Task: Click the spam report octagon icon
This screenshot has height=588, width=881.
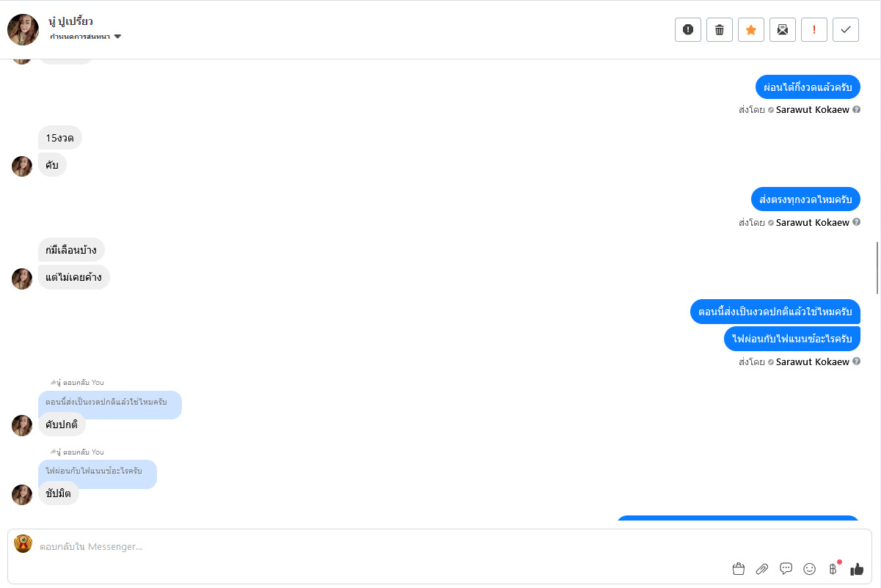Action: (x=688, y=29)
